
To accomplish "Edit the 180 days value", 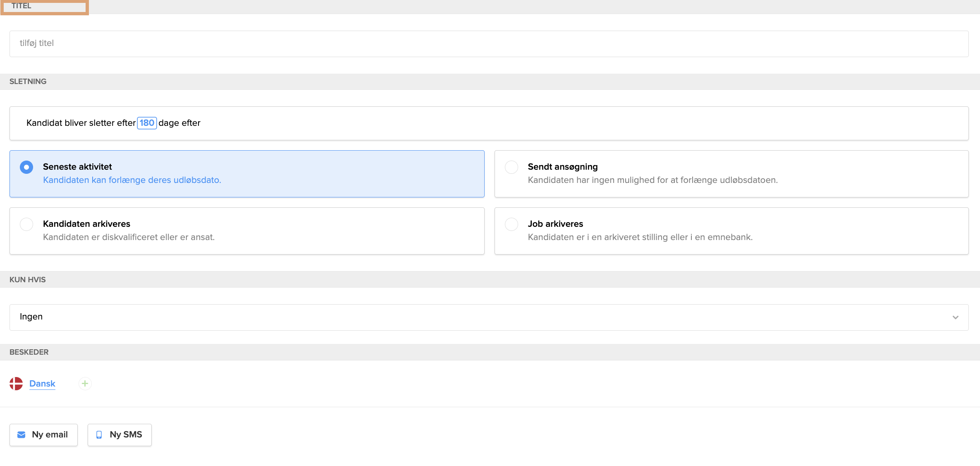I will (x=147, y=123).
